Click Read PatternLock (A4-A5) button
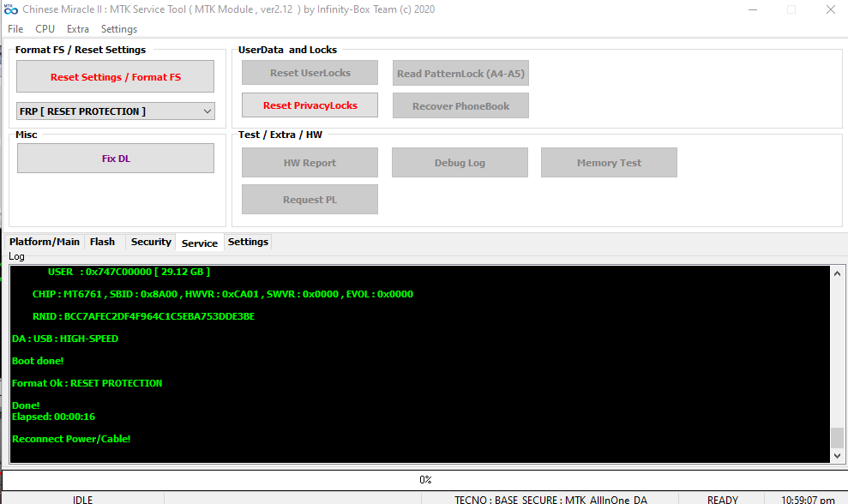 click(460, 73)
